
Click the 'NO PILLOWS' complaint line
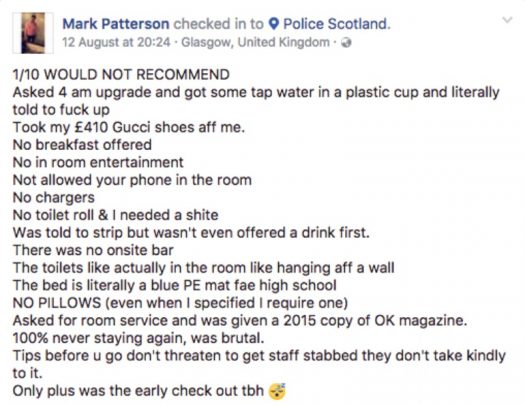[180, 303]
